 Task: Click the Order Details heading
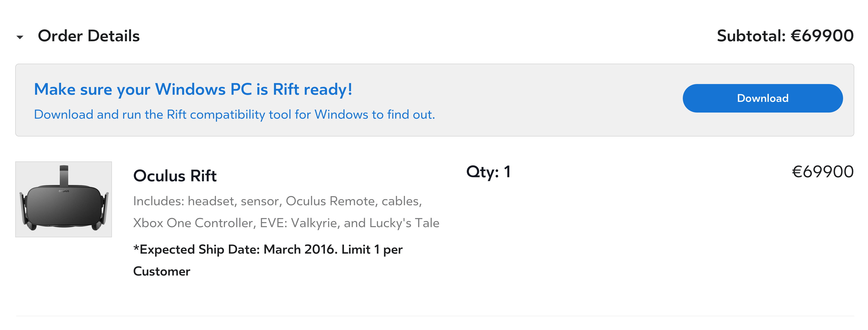(89, 36)
